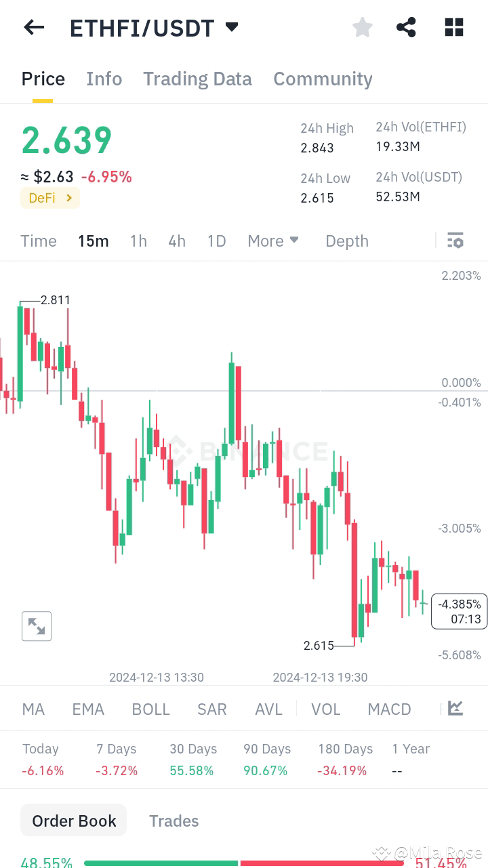Tap the grid overview icon top right

pyautogui.click(x=453, y=27)
